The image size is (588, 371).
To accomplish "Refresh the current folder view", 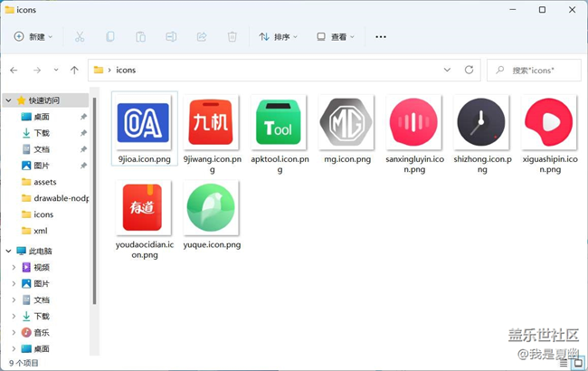I will click(469, 70).
